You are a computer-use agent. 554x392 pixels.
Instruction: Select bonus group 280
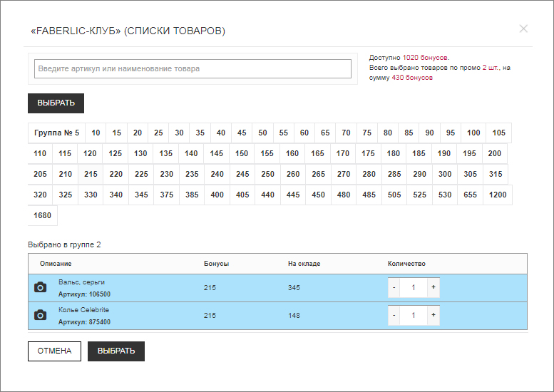[x=369, y=174]
